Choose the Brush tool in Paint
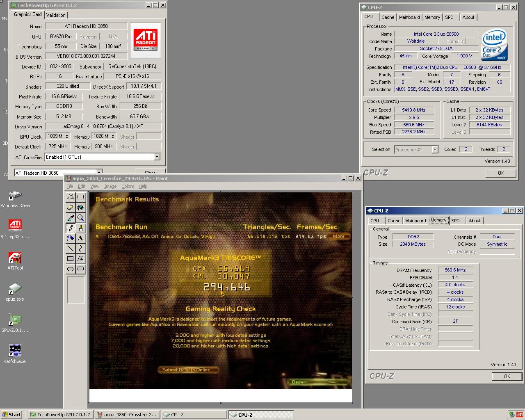The image size is (525, 420). pyautogui.click(x=81, y=228)
